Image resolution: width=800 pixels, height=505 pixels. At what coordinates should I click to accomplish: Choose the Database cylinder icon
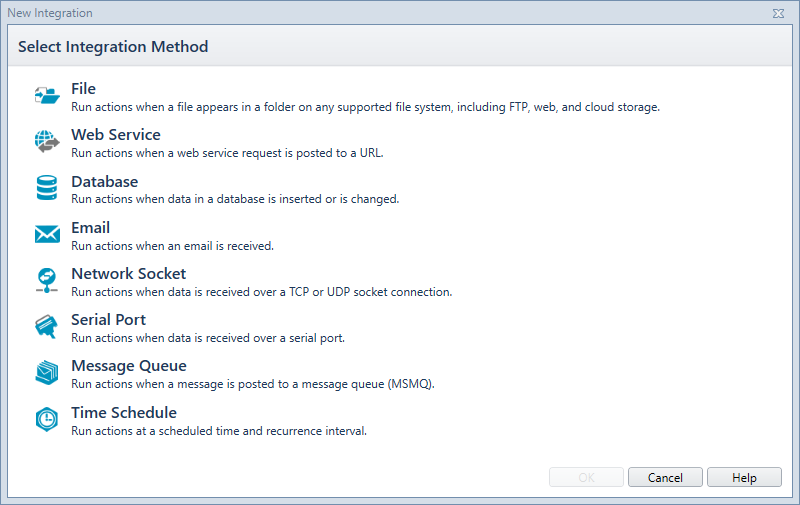click(x=47, y=188)
